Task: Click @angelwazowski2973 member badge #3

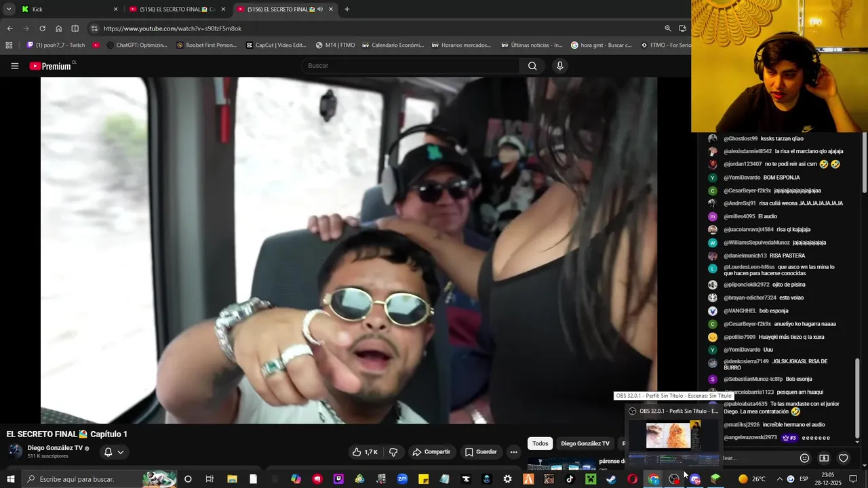Action: (789, 438)
